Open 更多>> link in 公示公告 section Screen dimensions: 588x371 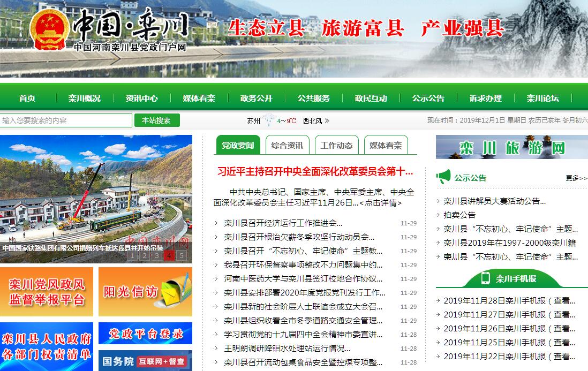576,178
